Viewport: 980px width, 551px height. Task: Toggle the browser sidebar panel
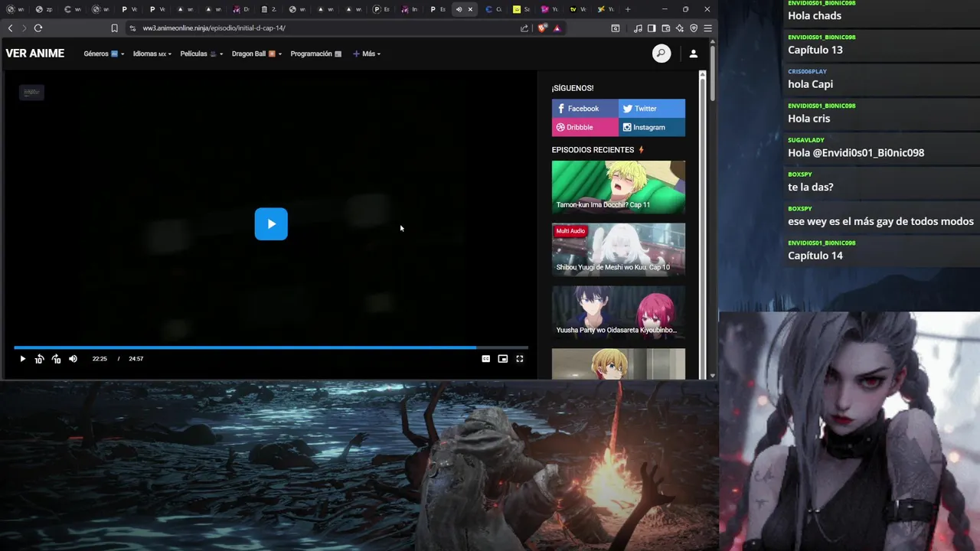pos(652,28)
